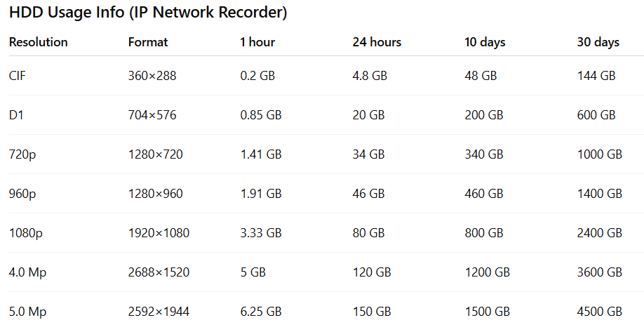Click the 3.33 GB value

(x=261, y=234)
